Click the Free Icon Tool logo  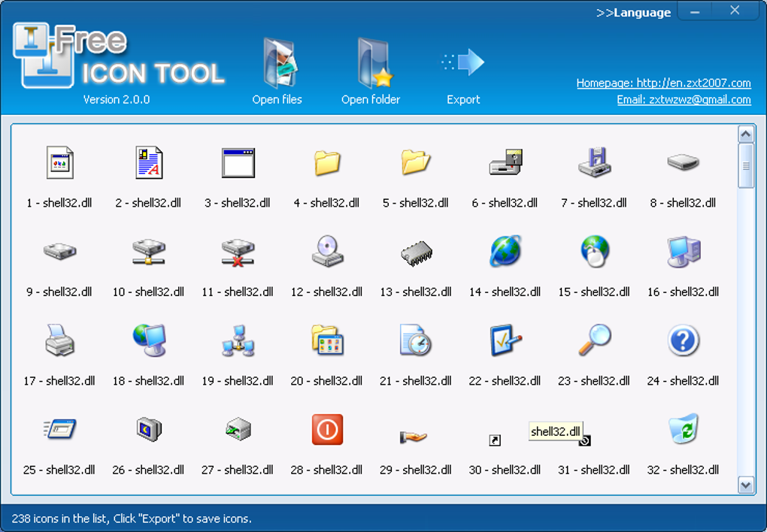119,56
